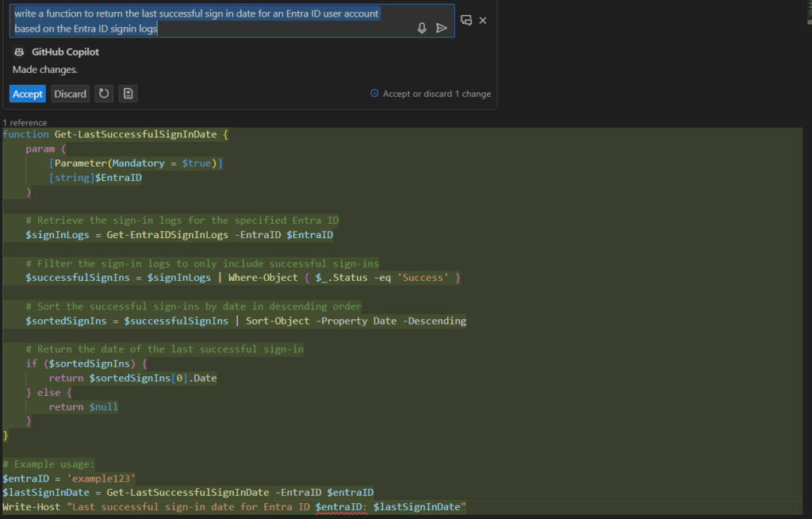Close the inline Copilot chat
Screen dimensions: 812x519
pyautogui.click(x=483, y=20)
